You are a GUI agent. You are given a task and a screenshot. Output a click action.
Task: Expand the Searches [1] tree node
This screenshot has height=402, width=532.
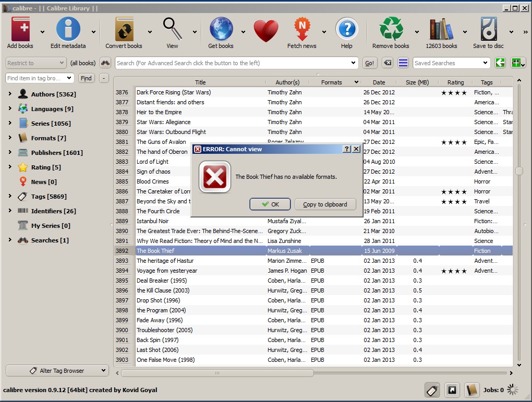point(10,239)
